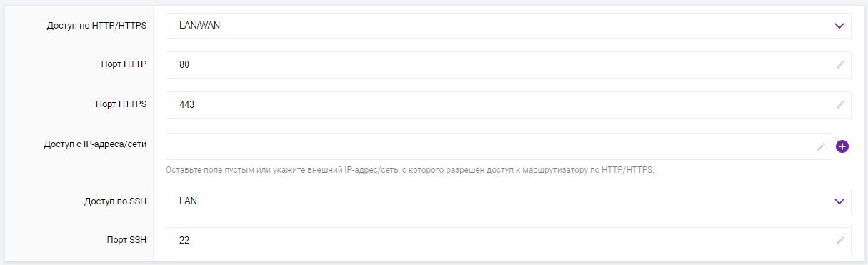Image resolution: width=868 pixels, height=265 pixels.
Task: Open the Доступ по HTTP/HTTPS dropdown showing LAN/WAN
Action: click(509, 26)
